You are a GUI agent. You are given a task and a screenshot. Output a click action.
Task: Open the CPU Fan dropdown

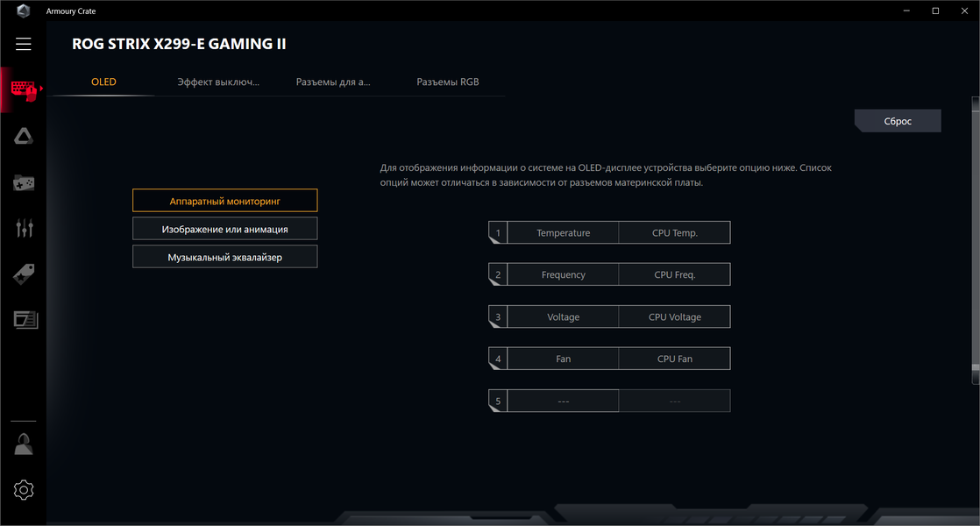coord(674,359)
